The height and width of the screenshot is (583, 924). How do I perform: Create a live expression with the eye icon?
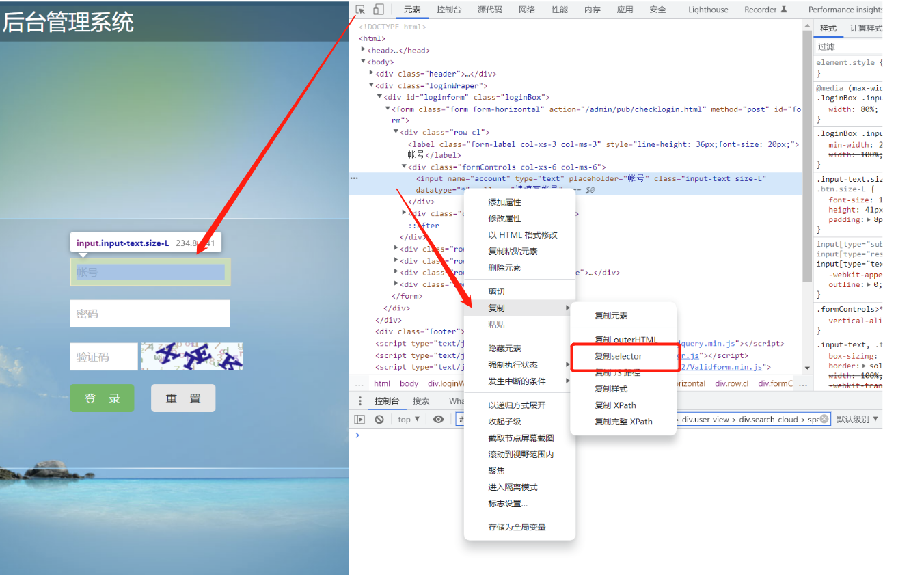pyautogui.click(x=438, y=420)
